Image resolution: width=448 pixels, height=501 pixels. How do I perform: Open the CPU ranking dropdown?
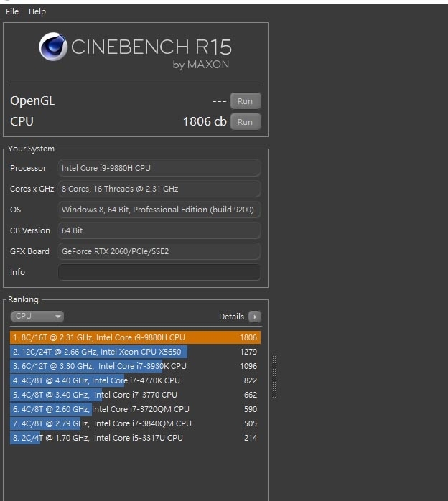point(37,317)
